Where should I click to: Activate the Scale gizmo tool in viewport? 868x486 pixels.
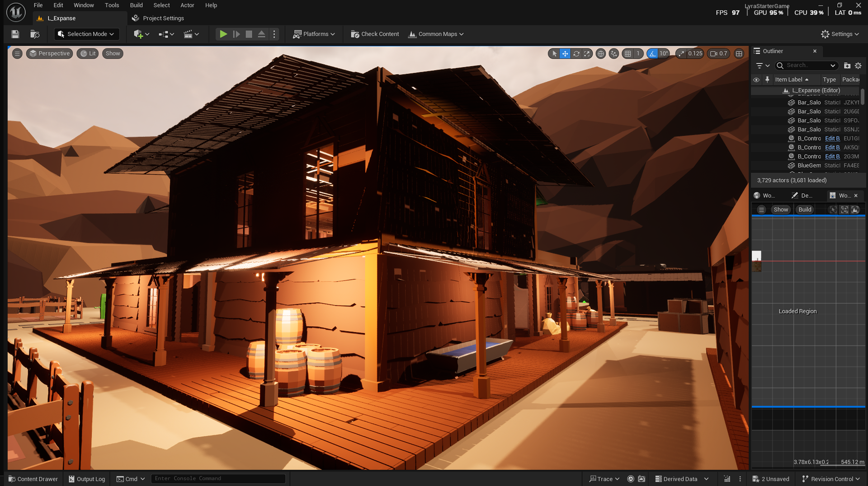(587, 54)
